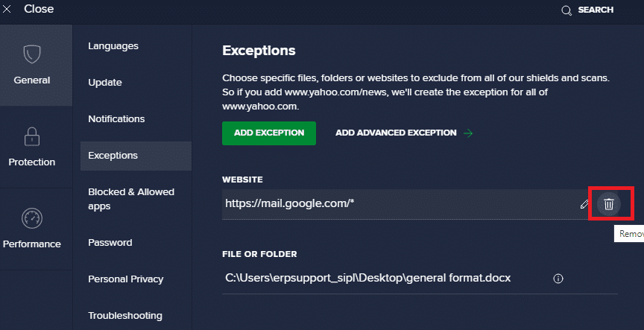
Task: Select the https://mail.google.com/* exception entry
Action: pos(289,203)
